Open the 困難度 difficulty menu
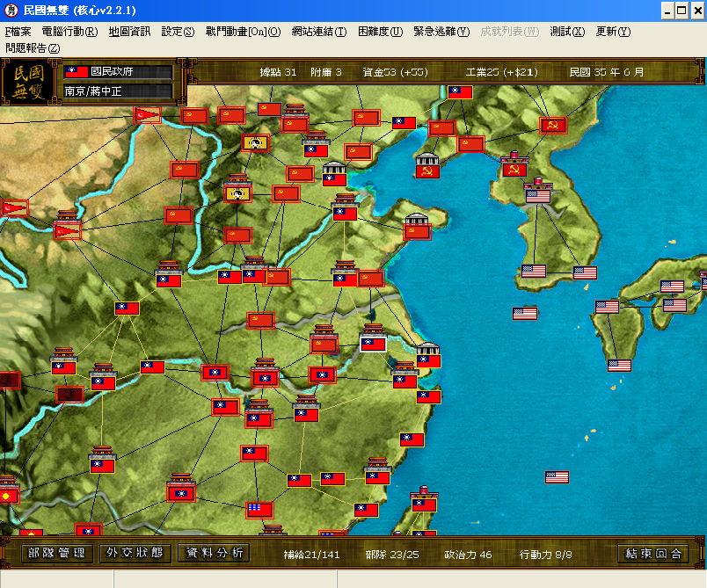 [x=380, y=32]
